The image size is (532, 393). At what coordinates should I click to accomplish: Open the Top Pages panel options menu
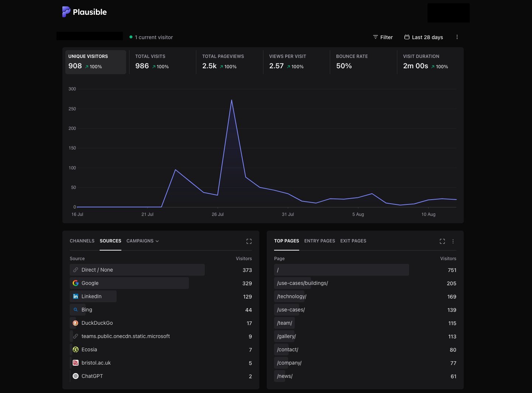click(x=453, y=241)
